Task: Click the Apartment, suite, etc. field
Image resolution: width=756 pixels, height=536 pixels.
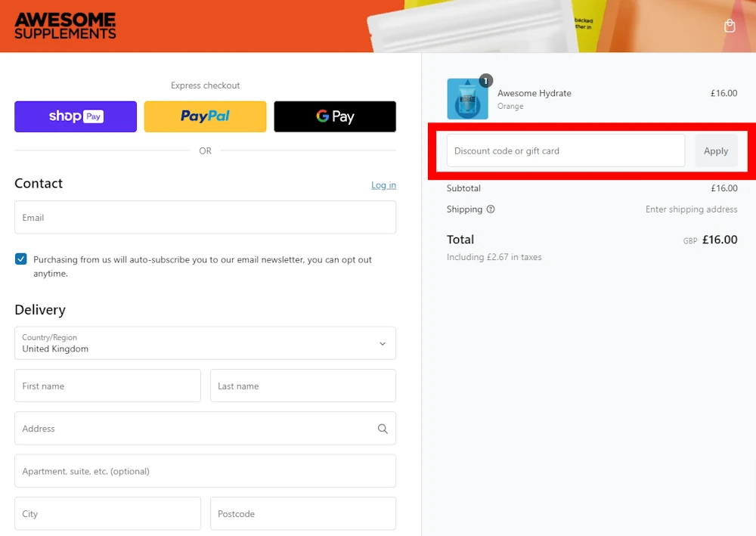Action: pyautogui.click(x=205, y=471)
